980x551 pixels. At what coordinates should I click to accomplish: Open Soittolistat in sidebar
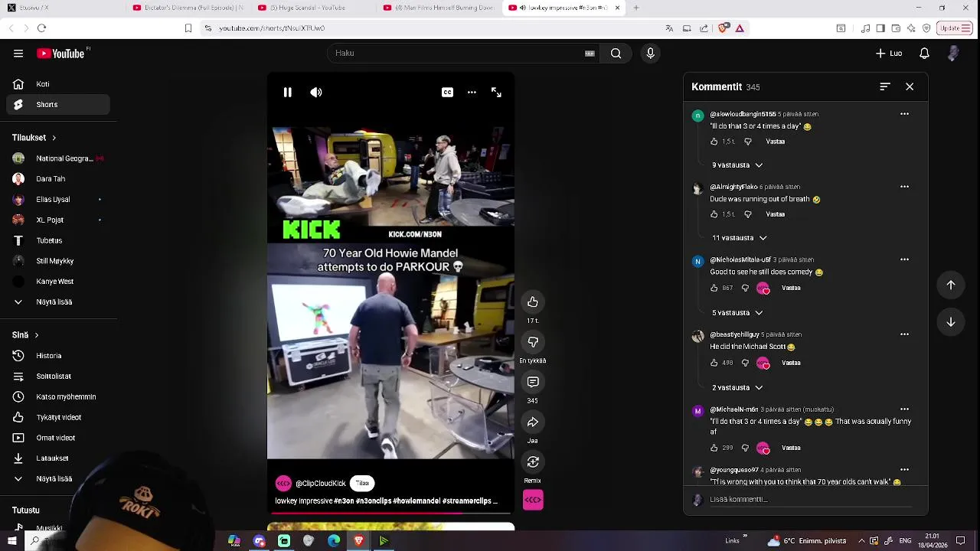click(58, 377)
